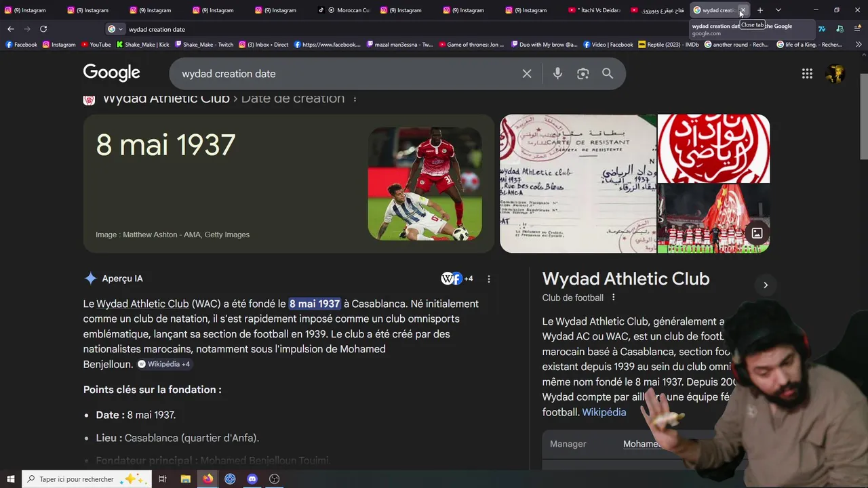Select the wydad creation date tab
The image size is (868, 488).
715,10
